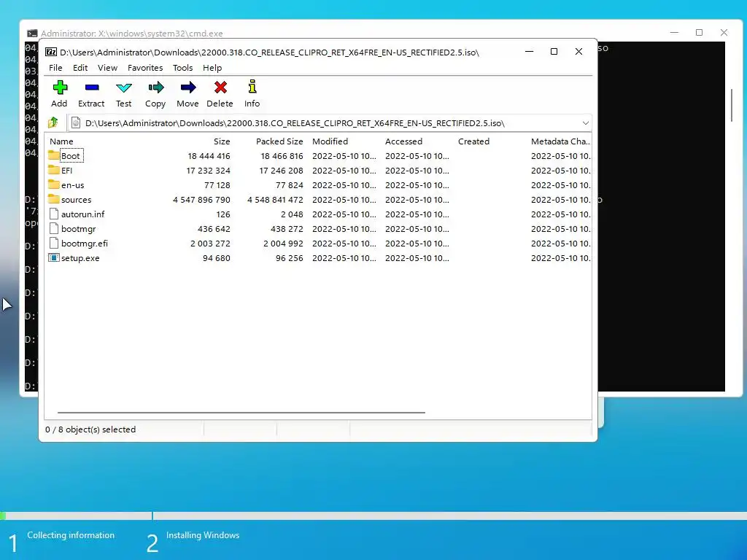Image resolution: width=747 pixels, height=560 pixels.
Task: Click the ISO file icon in address bar
Action: coord(76,122)
